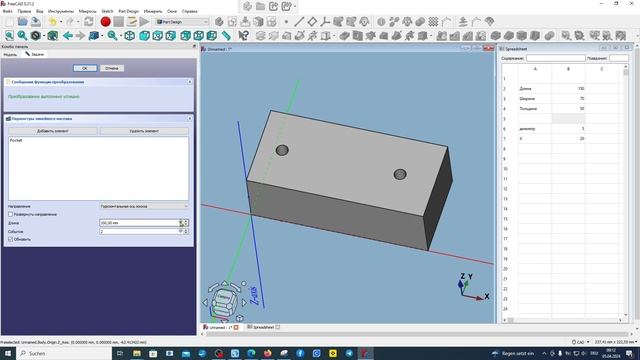
Task: Select the Rear view cube icon
Action: point(185,36)
